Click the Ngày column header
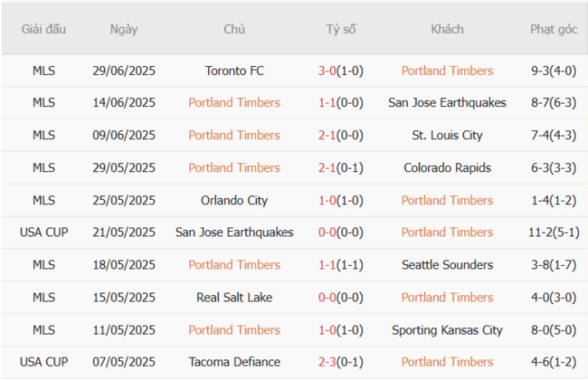This screenshot has width=588, height=380. coord(124,29)
